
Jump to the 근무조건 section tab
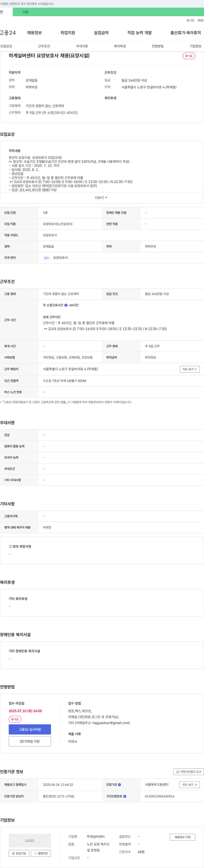(x=44, y=46)
